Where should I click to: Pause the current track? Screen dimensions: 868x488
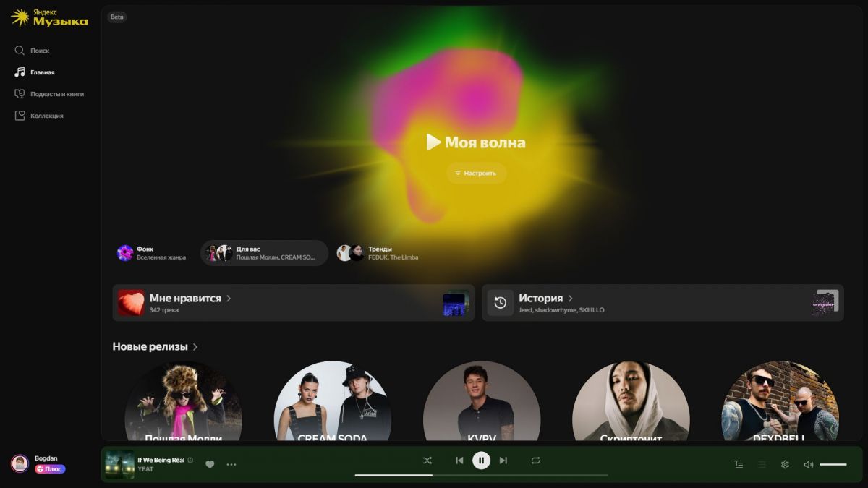pyautogui.click(x=481, y=461)
